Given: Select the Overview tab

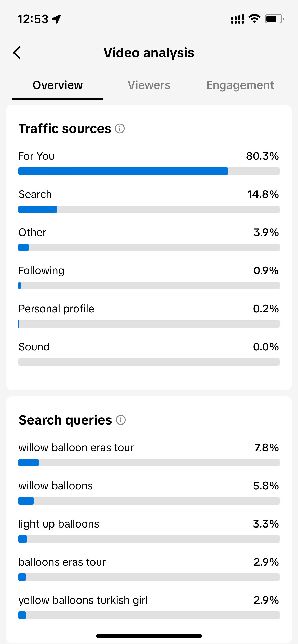Looking at the screenshot, I should tap(58, 85).
